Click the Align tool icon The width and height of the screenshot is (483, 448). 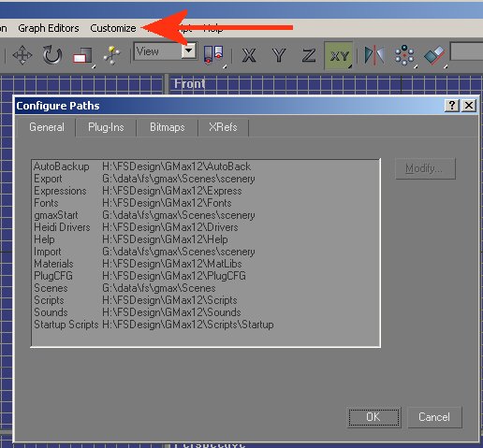[x=434, y=55]
